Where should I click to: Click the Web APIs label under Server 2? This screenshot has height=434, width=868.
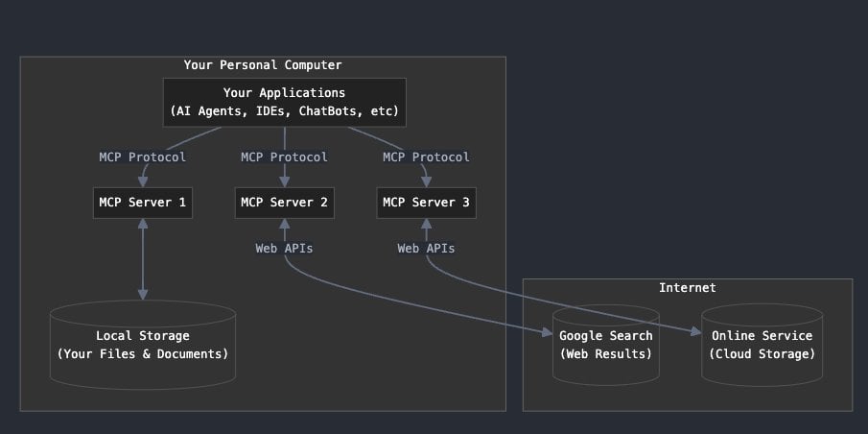pos(285,249)
